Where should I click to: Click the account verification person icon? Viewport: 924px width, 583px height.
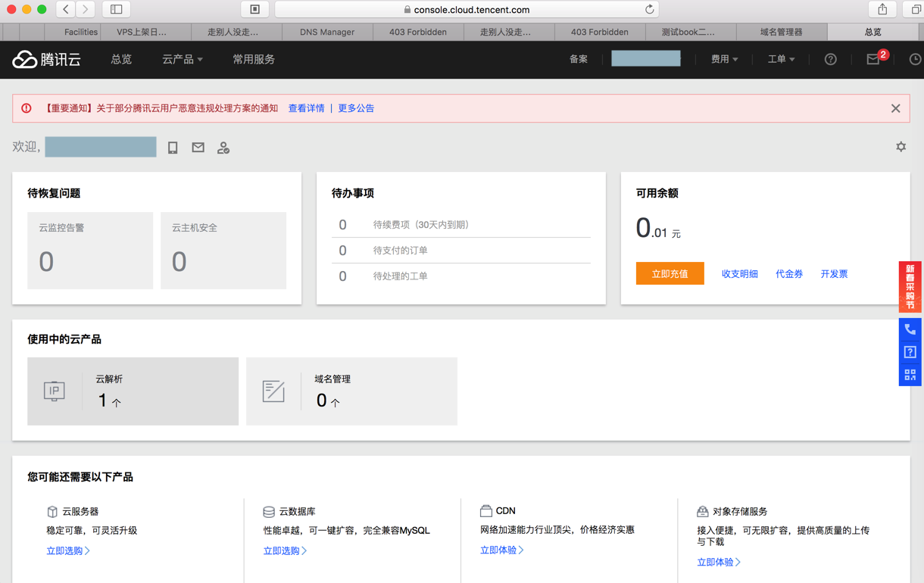click(x=223, y=148)
